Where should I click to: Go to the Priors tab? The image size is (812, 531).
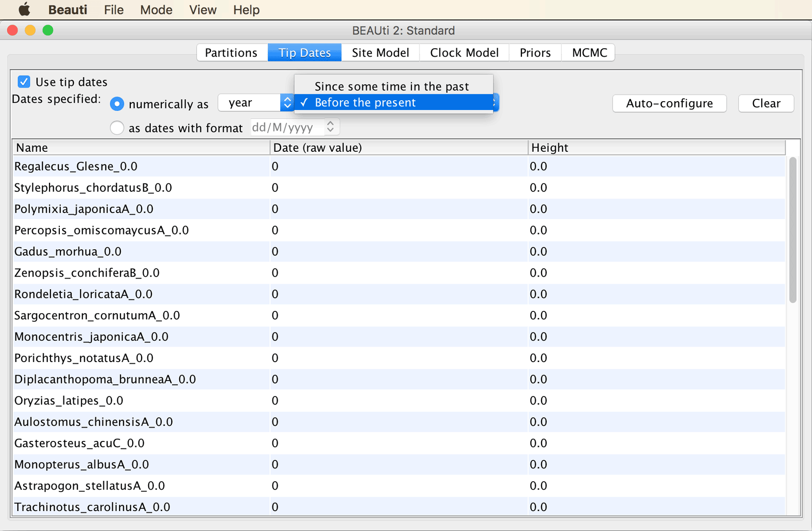(x=535, y=52)
